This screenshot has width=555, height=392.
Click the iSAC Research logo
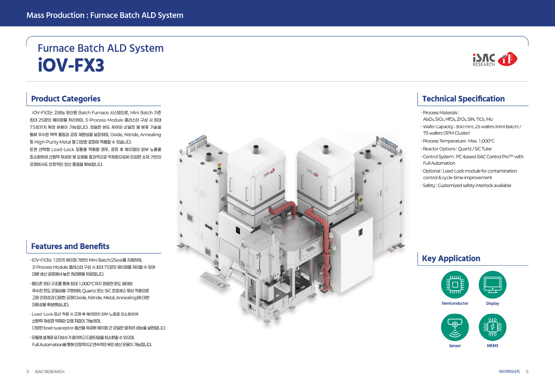click(x=484, y=60)
